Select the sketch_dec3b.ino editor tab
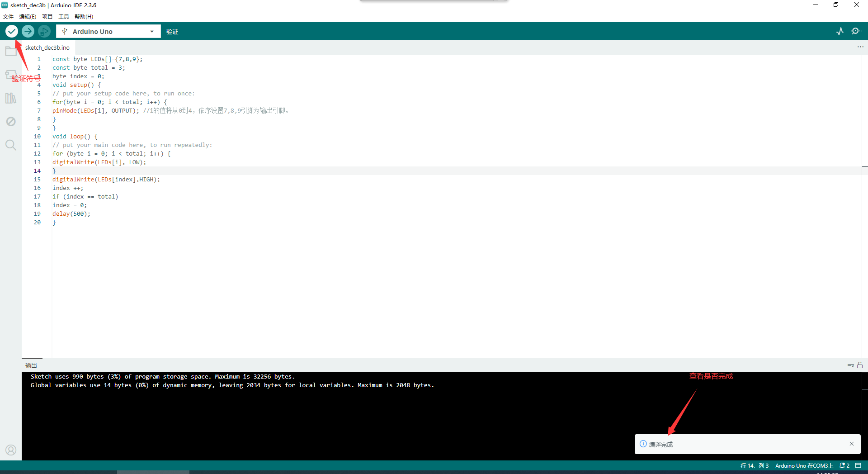The height and width of the screenshot is (474, 868). click(x=47, y=47)
